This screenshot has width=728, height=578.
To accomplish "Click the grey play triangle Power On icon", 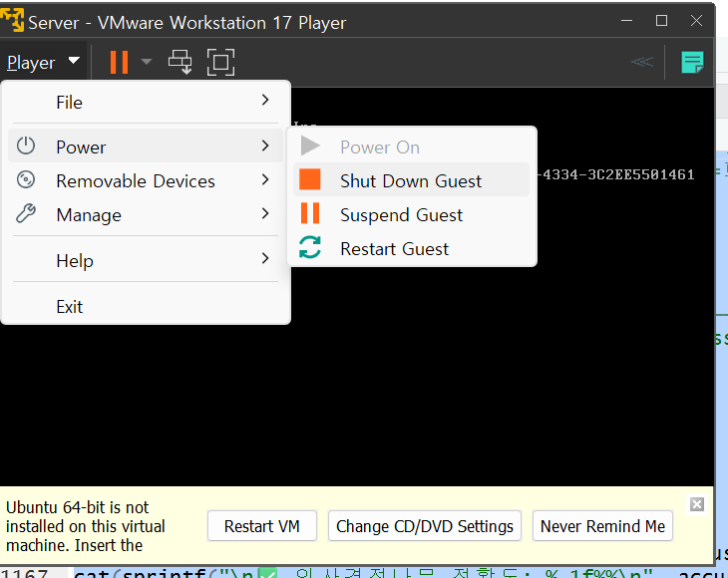I will tap(310, 145).
